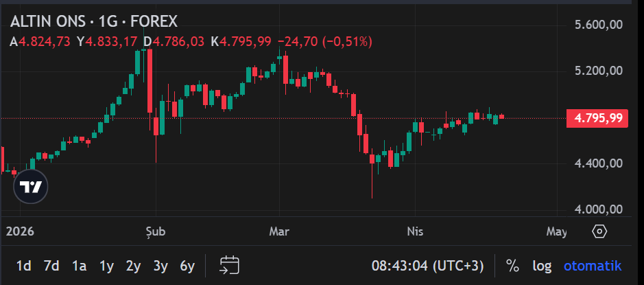The image size is (644, 285).
Task: Click the Nis label on the time axis
Action: (415, 231)
